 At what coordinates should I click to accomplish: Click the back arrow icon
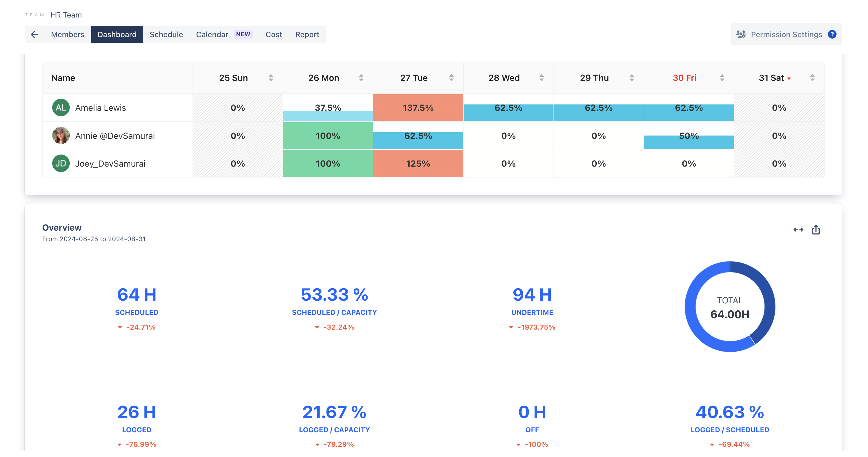(x=34, y=34)
